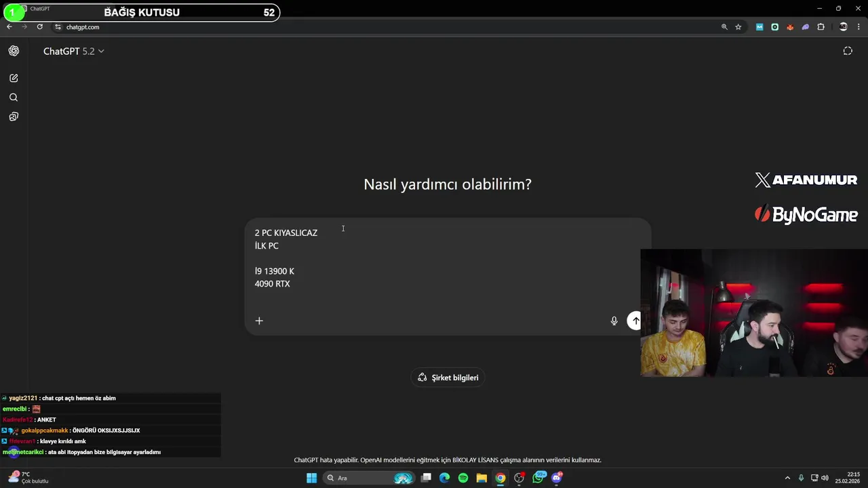Click chat message 'ÖNGÖRÜ OKSIJXSJJSIJX'
Viewport: 868px width, 488px height.
point(106,430)
